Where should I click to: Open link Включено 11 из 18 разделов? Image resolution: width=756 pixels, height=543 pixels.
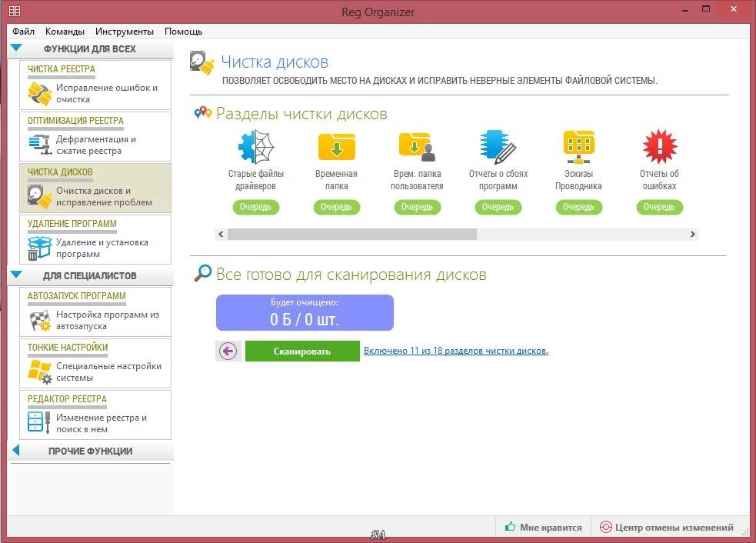click(x=455, y=351)
